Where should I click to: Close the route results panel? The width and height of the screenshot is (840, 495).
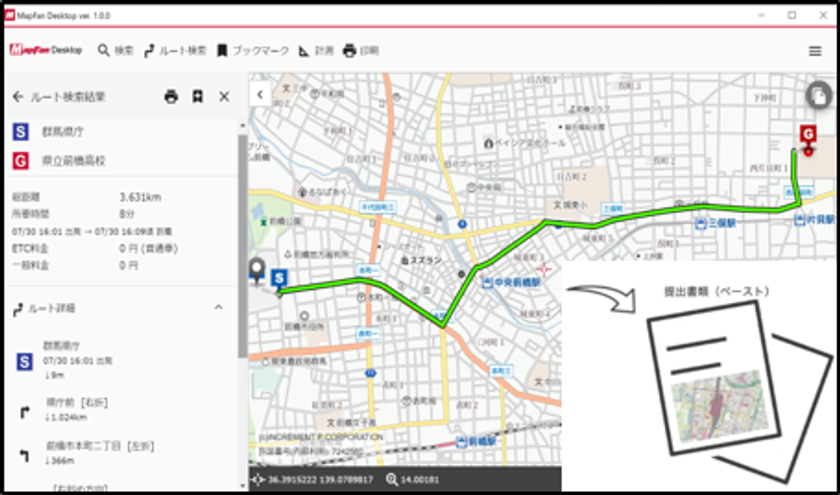[x=224, y=97]
